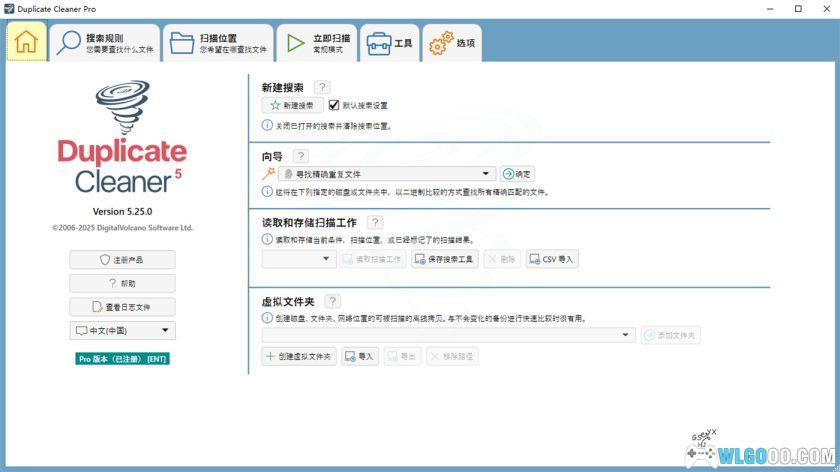The width and height of the screenshot is (840, 472).
Task: Click info icon under 读取和存储扫描工作
Action: click(x=267, y=239)
